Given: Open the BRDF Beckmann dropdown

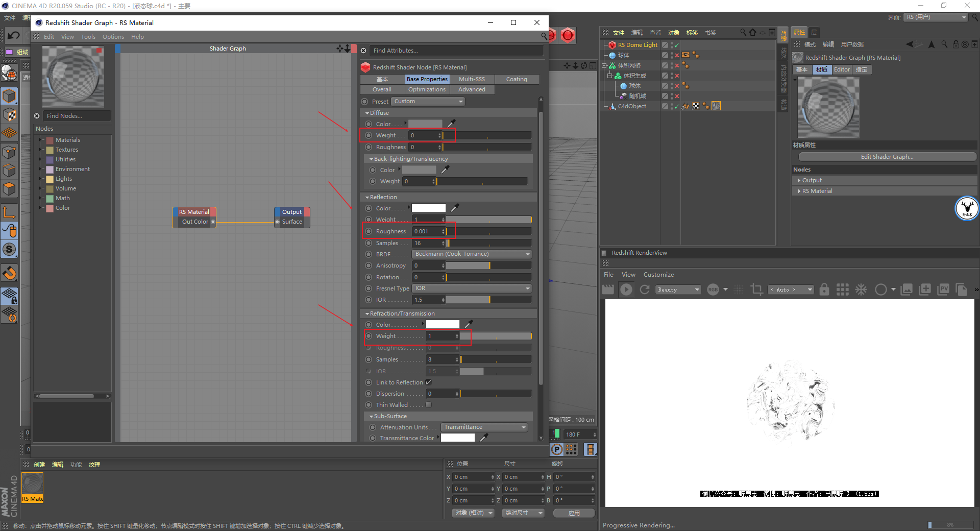Looking at the screenshot, I should coord(472,254).
